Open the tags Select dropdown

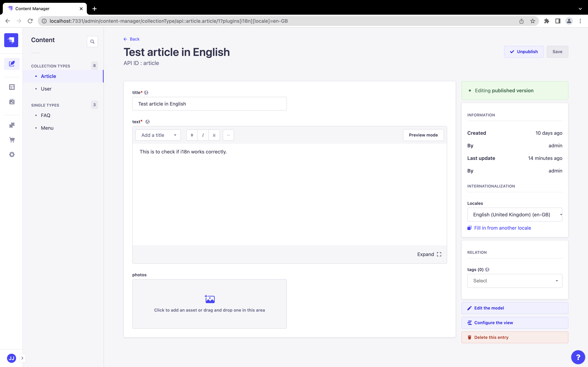pos(515,281)
